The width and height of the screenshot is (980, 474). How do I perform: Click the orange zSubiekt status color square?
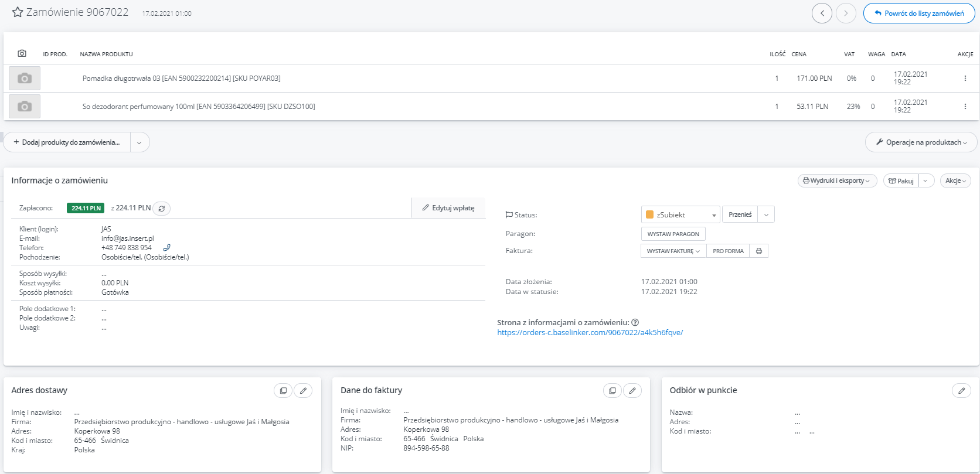tap(649, 214)
